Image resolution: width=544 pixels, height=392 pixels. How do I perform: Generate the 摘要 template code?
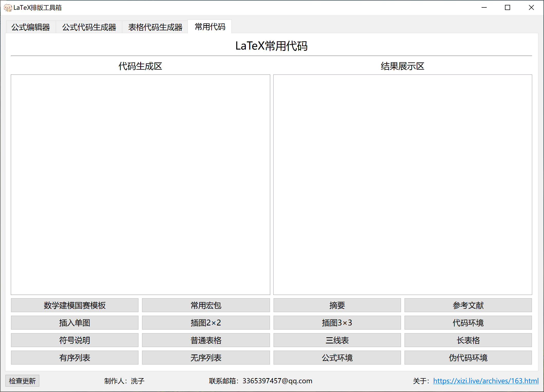(x=337, y=305)
